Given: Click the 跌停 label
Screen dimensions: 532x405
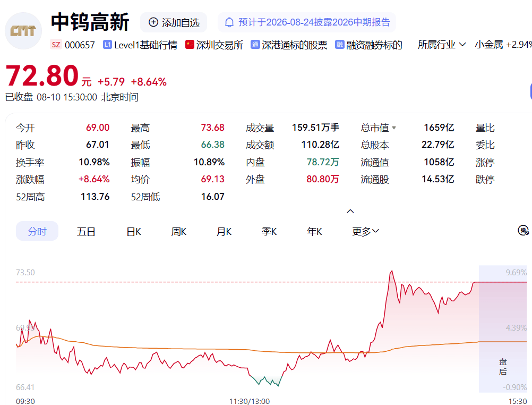Looking at the screenshot, I should (x=485, y=180).
